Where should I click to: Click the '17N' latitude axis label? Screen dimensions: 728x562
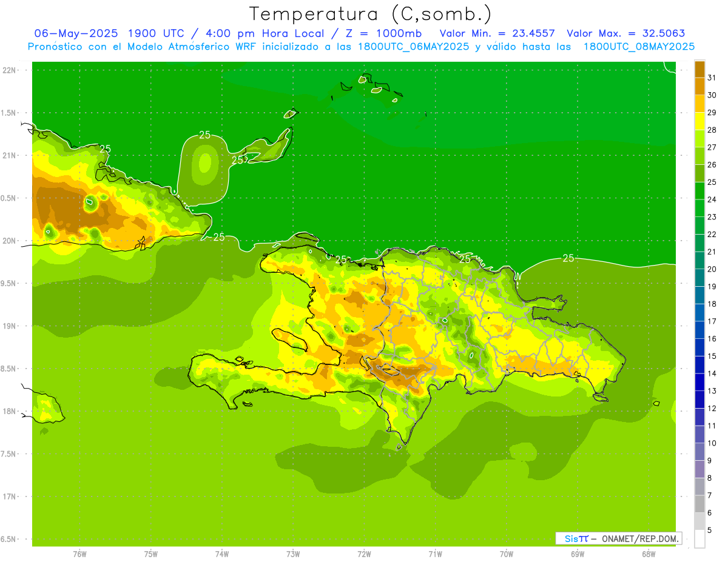(x=10, y=497)
